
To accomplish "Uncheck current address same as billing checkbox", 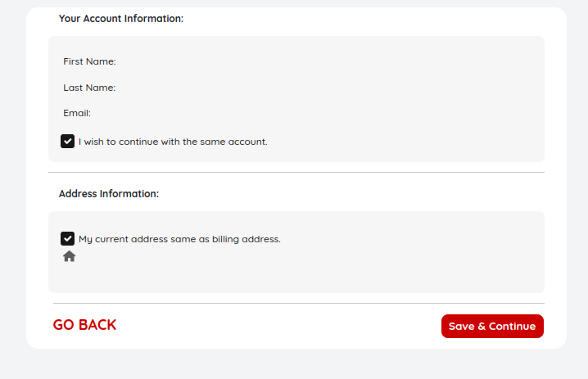I will (x=68, y=239).
